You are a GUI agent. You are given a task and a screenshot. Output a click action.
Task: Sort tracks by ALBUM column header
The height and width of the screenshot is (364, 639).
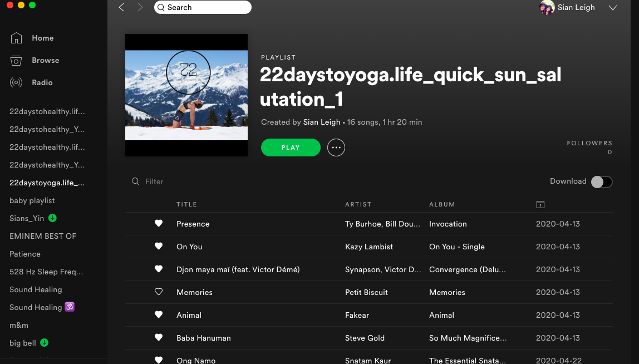coord(442,204)
